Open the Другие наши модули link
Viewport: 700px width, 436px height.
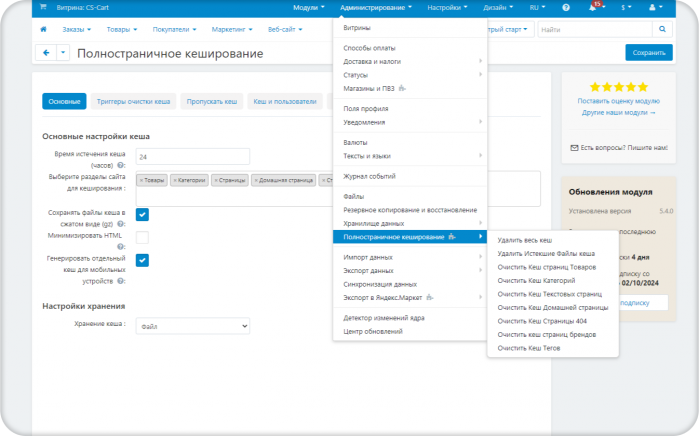[618, 112]
